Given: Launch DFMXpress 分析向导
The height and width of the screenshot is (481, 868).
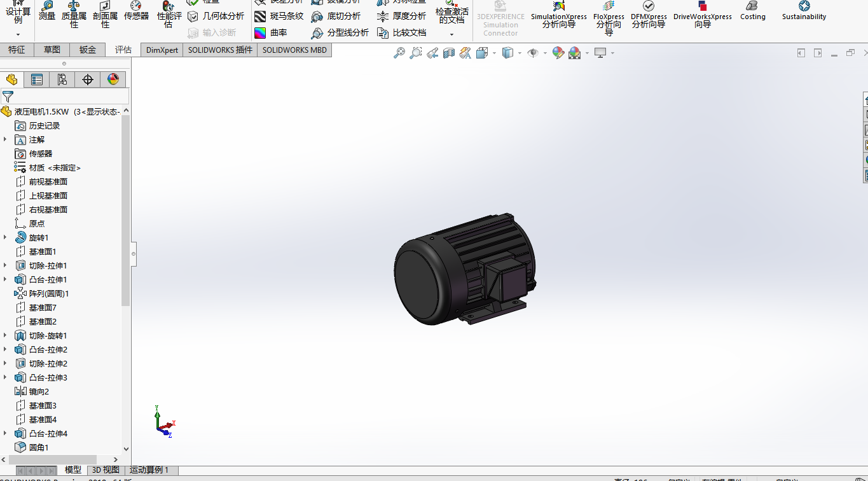Looking at the screenshot, I should tap(649, 15).
